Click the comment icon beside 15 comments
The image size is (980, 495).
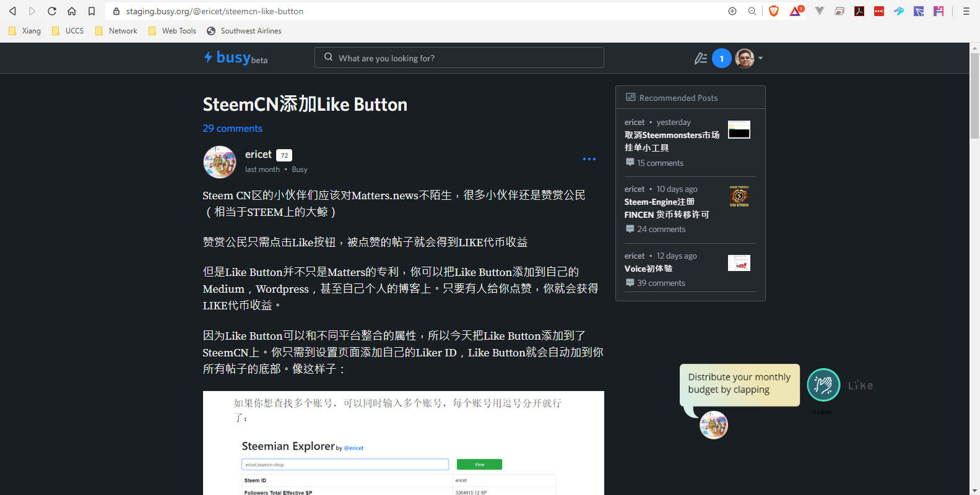pos(630,162)
